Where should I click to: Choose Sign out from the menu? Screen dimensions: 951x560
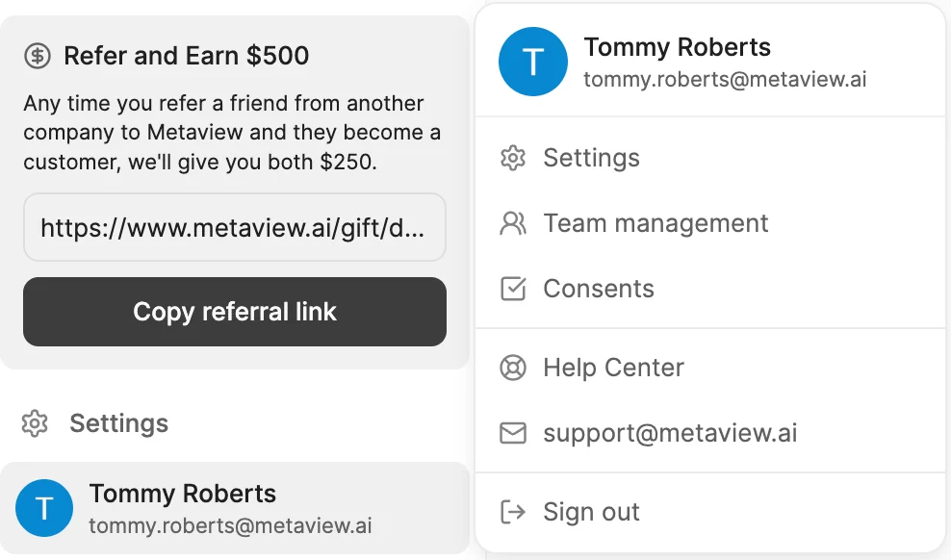(710, 512)
